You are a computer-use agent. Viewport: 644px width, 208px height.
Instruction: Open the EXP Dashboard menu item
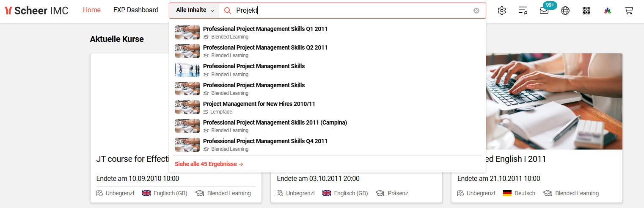136,10
